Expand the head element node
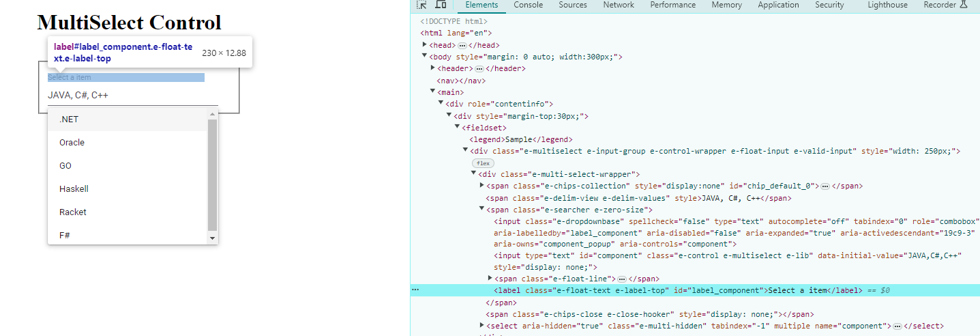Viewport: 980px width, 336px height. [x=425, y=44]
